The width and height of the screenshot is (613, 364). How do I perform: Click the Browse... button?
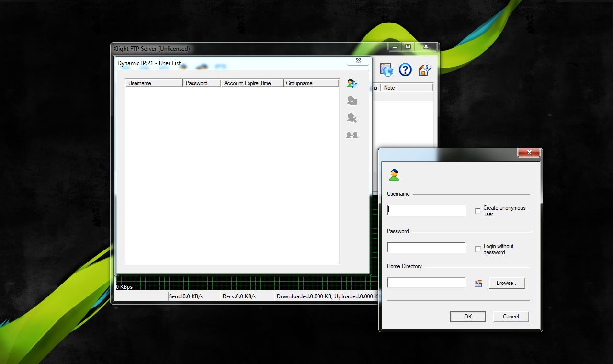[x=507, y=283]
